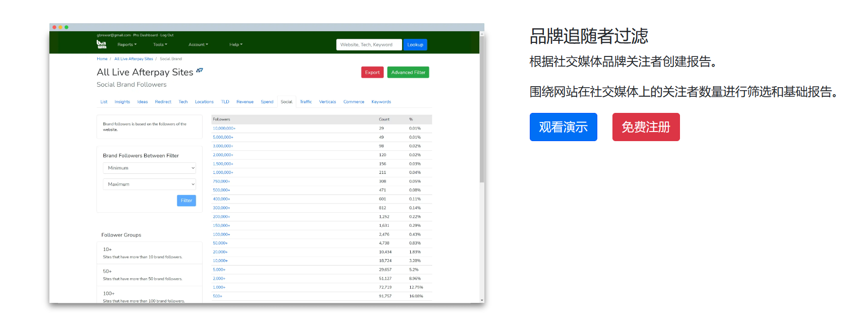The height and width of the screenshot is (315, 868).
Task: Select the TLD tab
Action: point(225,102)
